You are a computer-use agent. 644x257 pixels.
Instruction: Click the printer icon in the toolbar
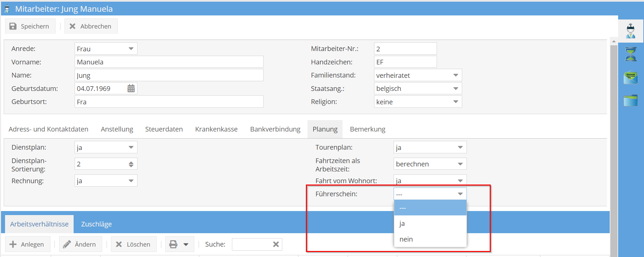173,244
